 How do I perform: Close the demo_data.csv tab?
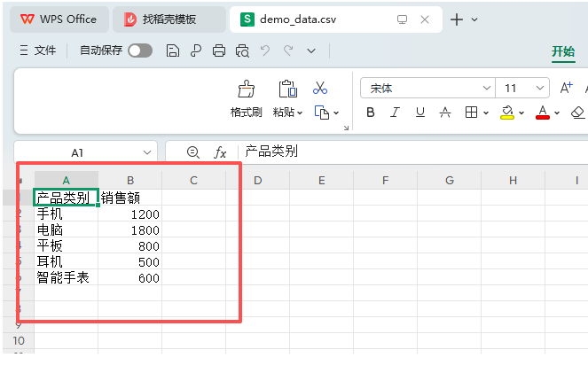click(x=425, y=19)
